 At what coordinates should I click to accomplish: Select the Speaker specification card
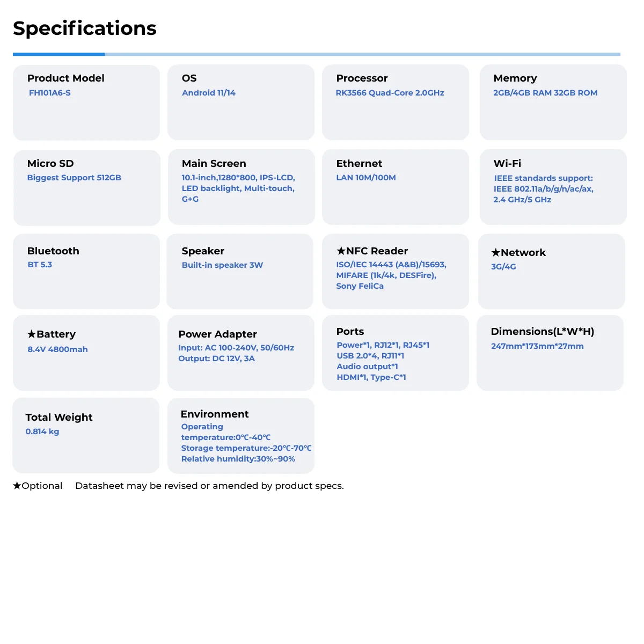[x=240, y=272]
